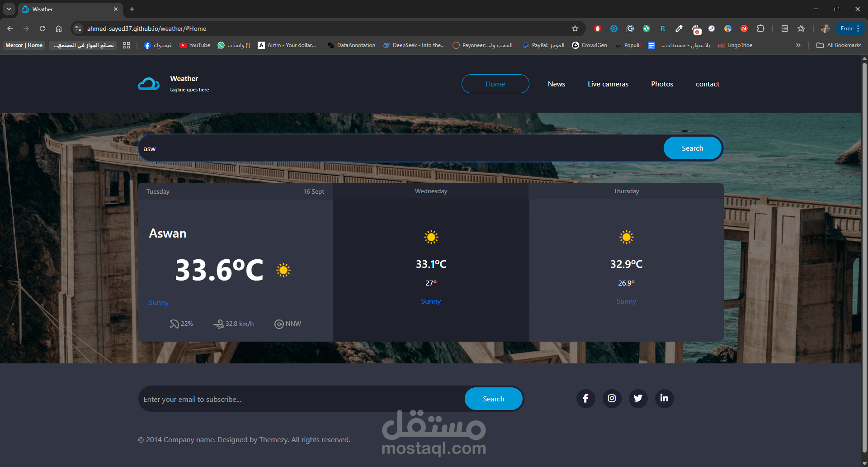Open the Mercor | Home bookmark
868x467 pixels.
24,45
